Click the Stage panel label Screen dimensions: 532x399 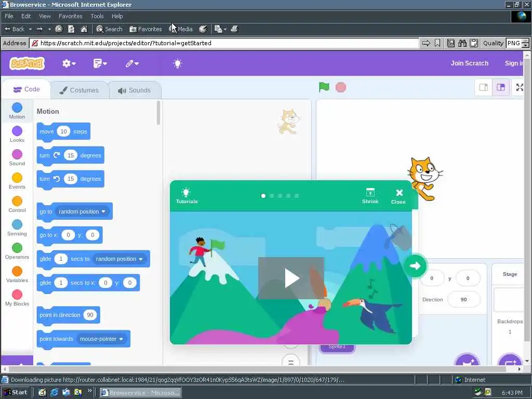[510, 274]
